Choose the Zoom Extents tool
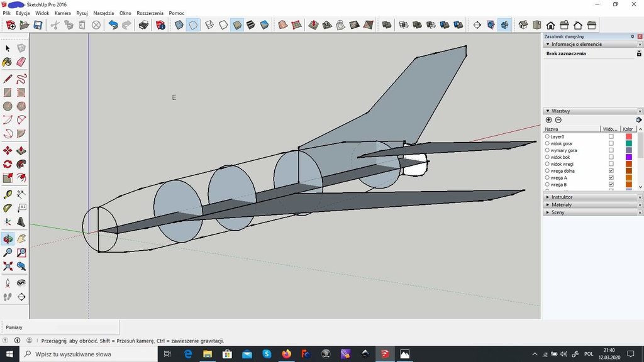The width and height of the screenshot is (644, 362). coord(8,266)
